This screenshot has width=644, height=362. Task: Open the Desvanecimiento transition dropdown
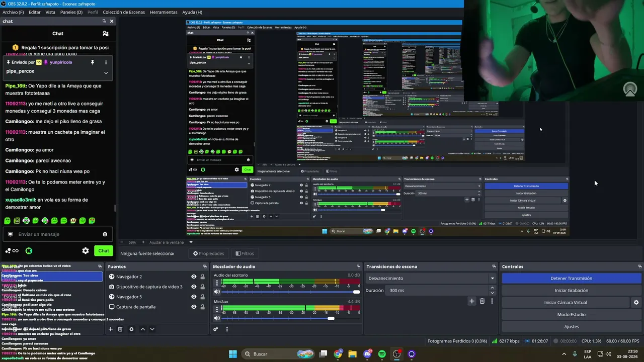click(x=431, y=278)
